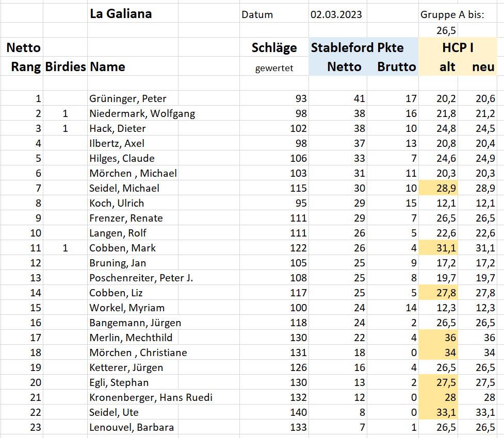Click the Birdies column header
The image size is (504, 438).
pyautogui.click(x=65, y=66)
